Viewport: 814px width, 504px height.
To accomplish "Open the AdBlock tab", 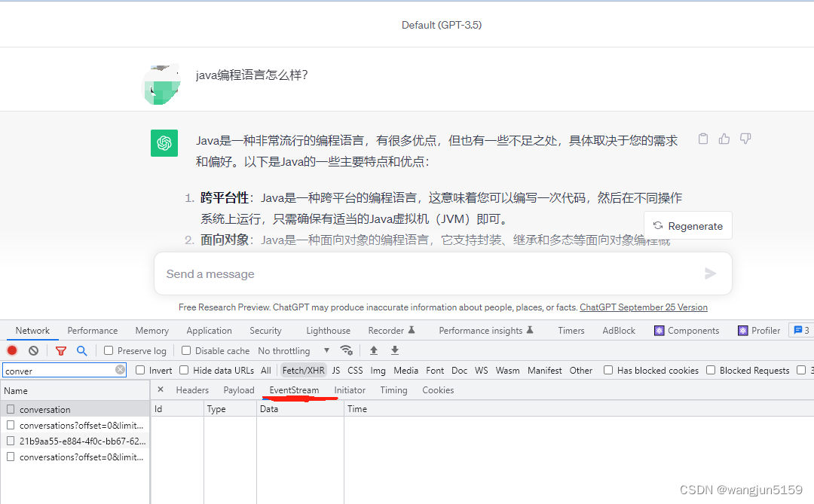I will pyautogui.click(x=619, y=331).
